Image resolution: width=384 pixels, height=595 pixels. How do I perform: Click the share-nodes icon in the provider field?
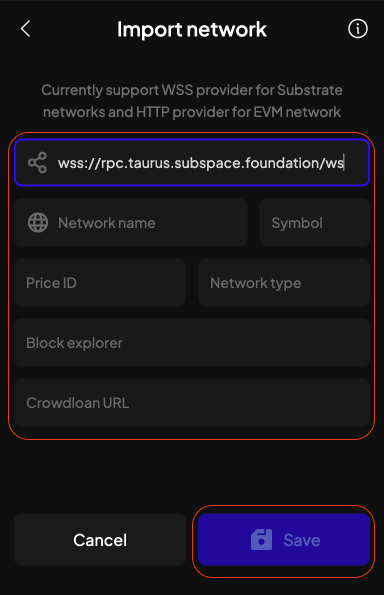pos(38,163)
